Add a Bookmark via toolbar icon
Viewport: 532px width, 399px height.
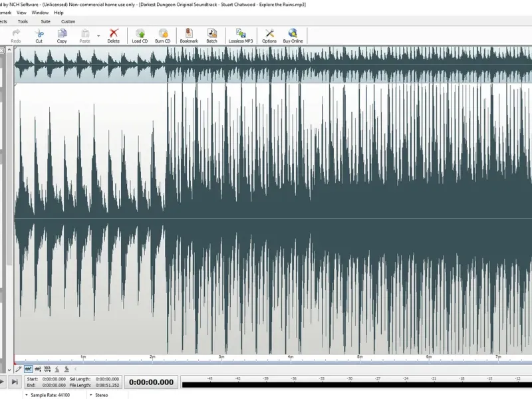pos(189,36)
